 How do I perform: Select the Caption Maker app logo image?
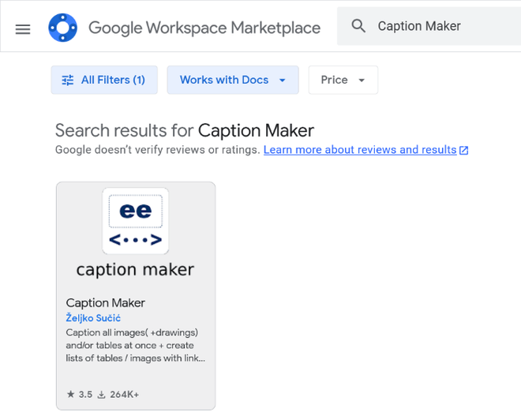(x=136, y=222)
